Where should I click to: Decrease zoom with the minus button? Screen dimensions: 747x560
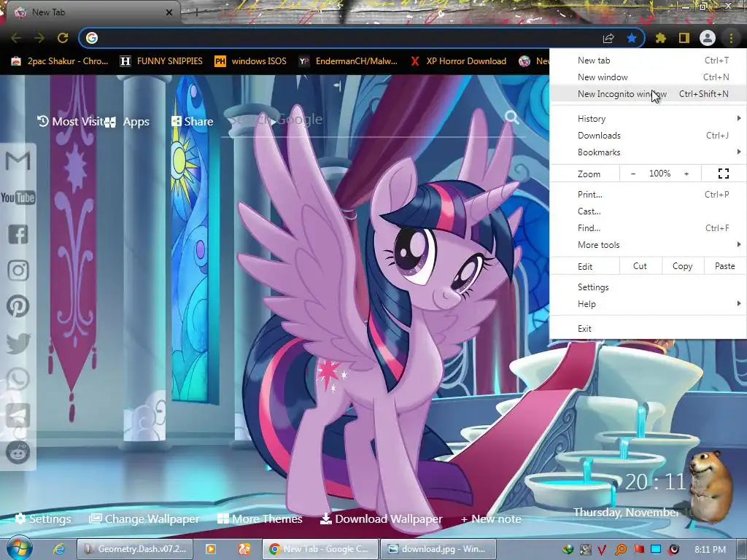pos(633,174)
